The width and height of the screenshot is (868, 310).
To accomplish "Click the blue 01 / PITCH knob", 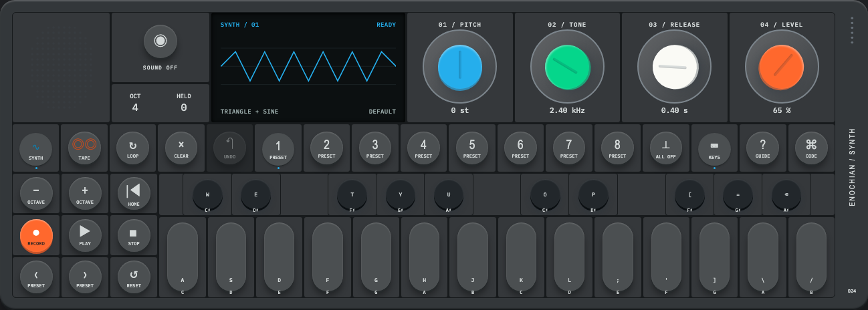I will pos(459,66).
